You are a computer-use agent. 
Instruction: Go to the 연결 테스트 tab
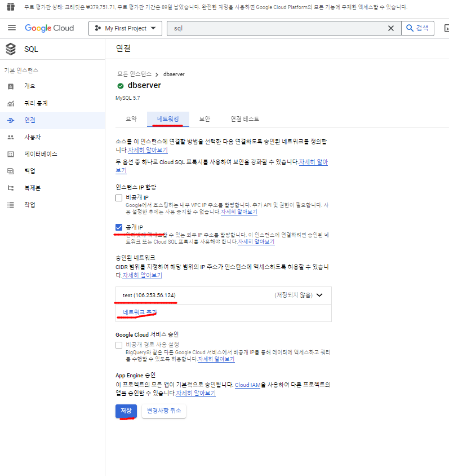(x=244, y=119)
